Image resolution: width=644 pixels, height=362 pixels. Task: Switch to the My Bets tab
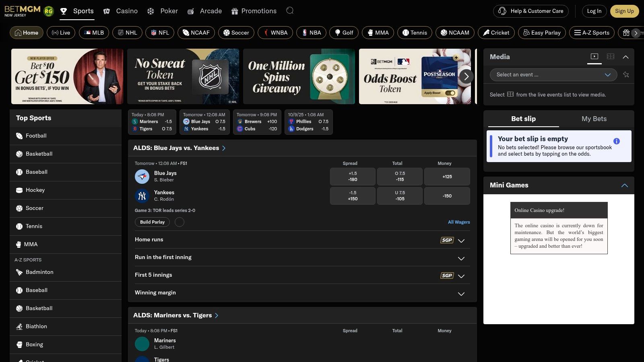(x=594, y=119)
